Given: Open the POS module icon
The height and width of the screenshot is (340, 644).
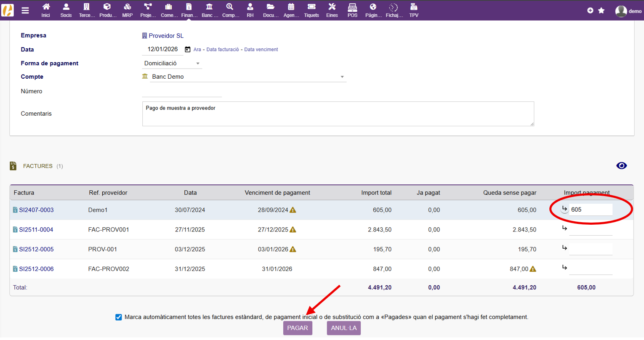Looking at the screenshot, I should pos(352,7).
